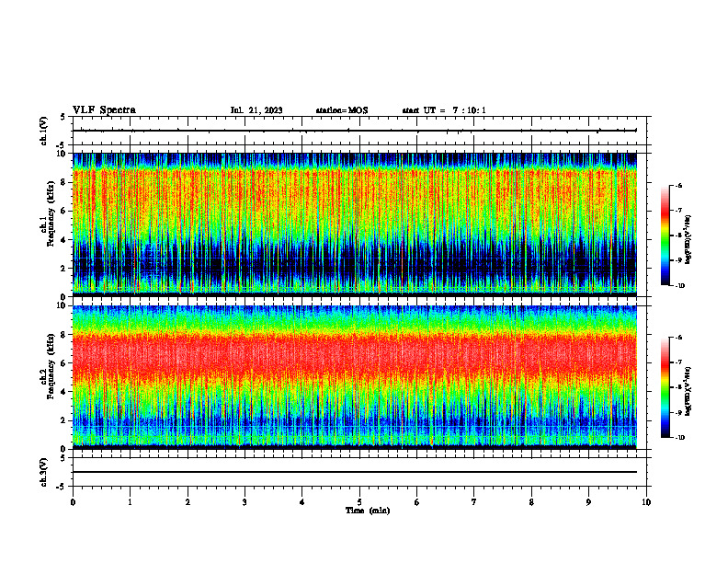The height and width of the screenshot is (563, 728).
Task: Click the '-7' tick on ch.1 colorbar
Action: (x=677, y=211)
